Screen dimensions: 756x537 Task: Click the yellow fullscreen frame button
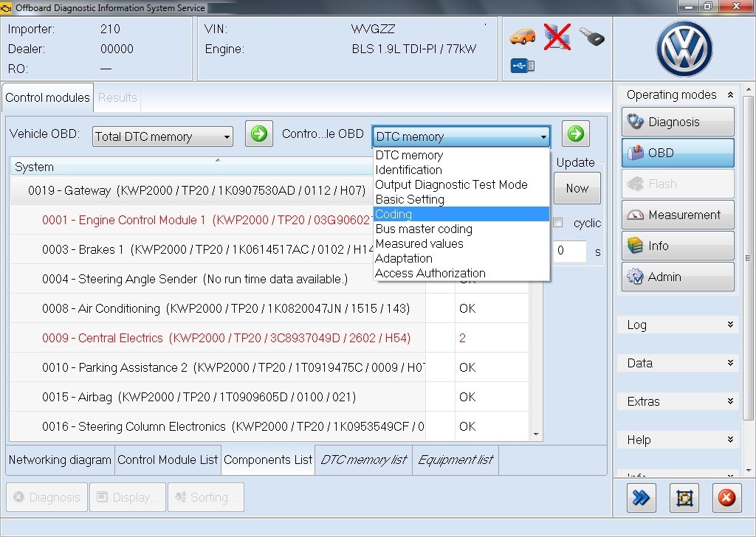[684, 497]
